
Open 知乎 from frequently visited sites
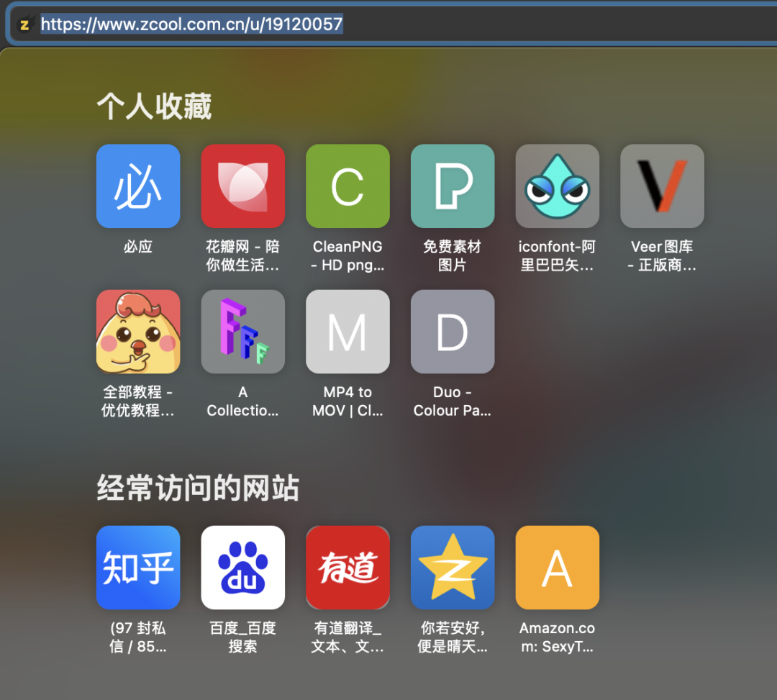[138, 568]
